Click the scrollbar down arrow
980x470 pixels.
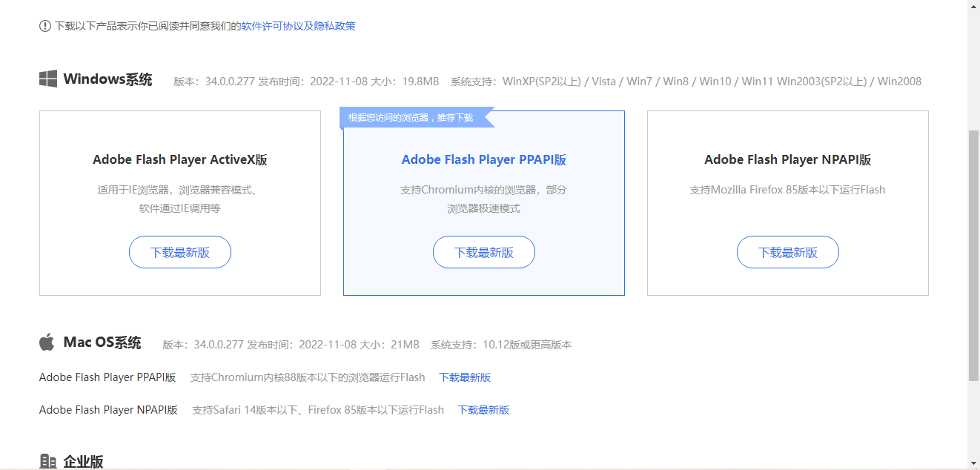point(974,463)
